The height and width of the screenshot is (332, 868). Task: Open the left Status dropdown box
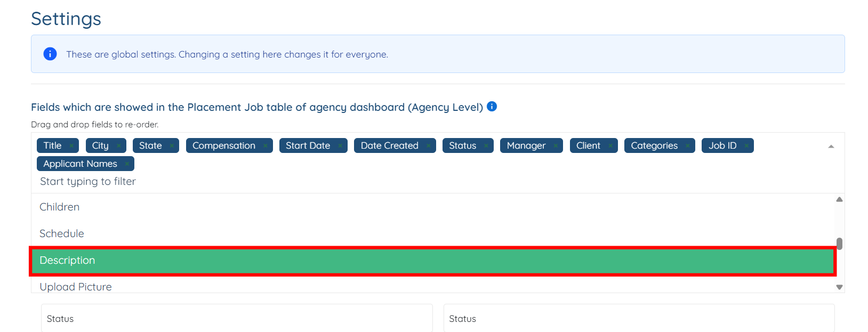coord(236,319)
